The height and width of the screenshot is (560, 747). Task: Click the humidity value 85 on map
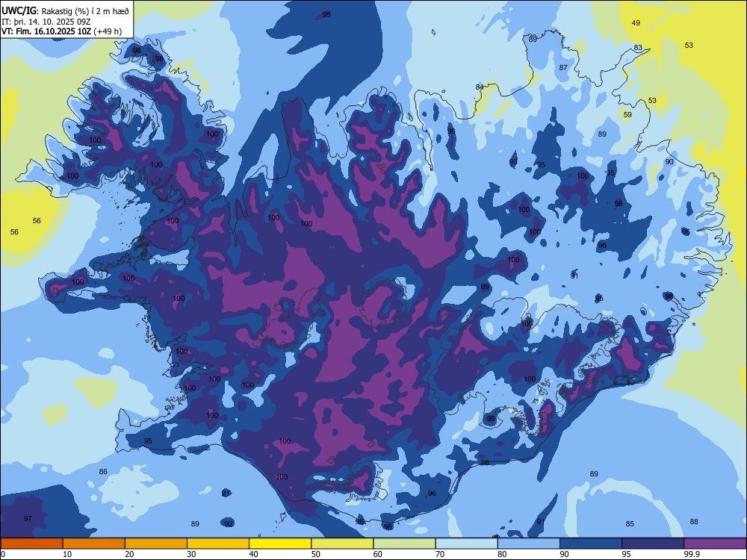pos(630,524)
